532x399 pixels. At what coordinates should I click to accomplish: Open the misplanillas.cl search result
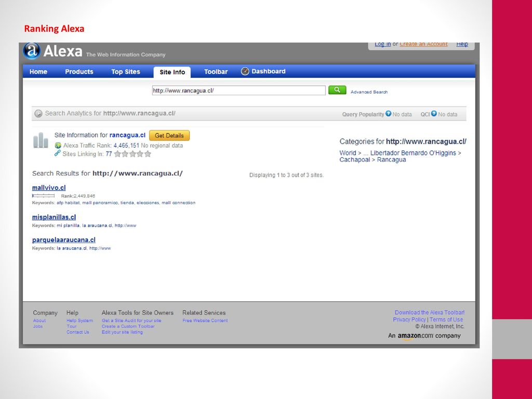pos(54,217)
